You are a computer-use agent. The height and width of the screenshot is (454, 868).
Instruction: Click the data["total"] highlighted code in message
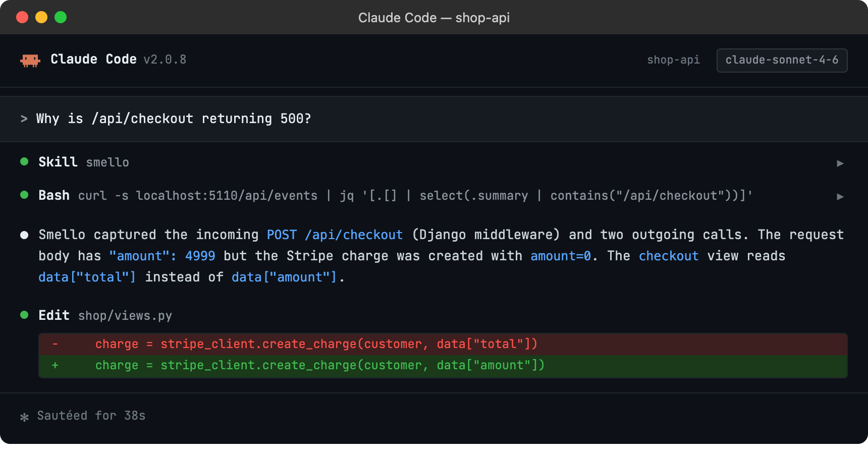coord(87,277)
